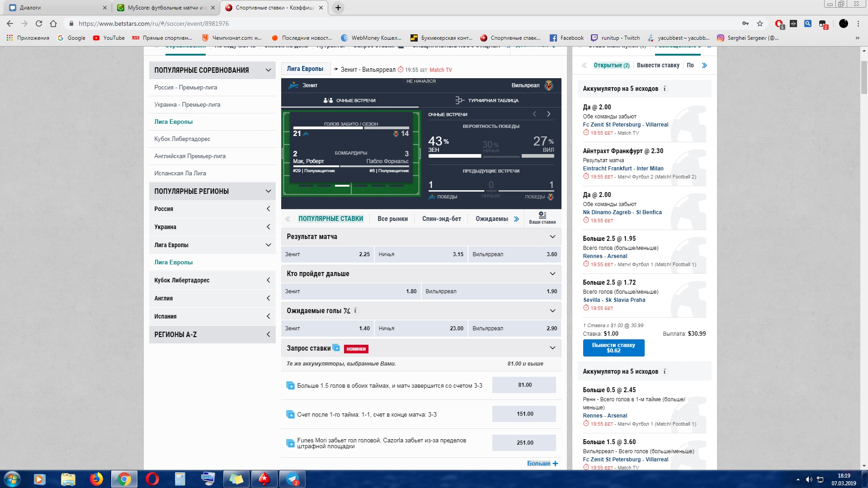Reload the page with refresh icon

point(39,23)
